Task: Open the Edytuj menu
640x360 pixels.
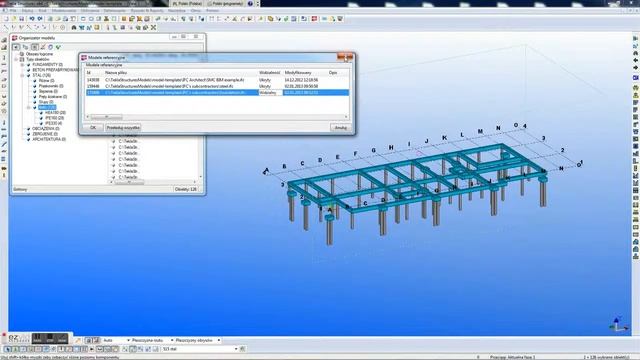Action: tap(27, 11)
